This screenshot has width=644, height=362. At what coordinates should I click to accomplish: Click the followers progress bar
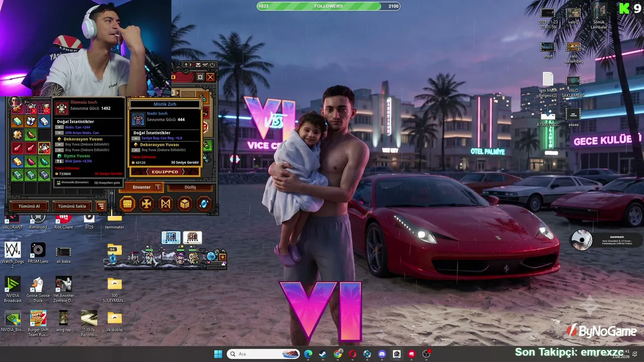(328, 6)
